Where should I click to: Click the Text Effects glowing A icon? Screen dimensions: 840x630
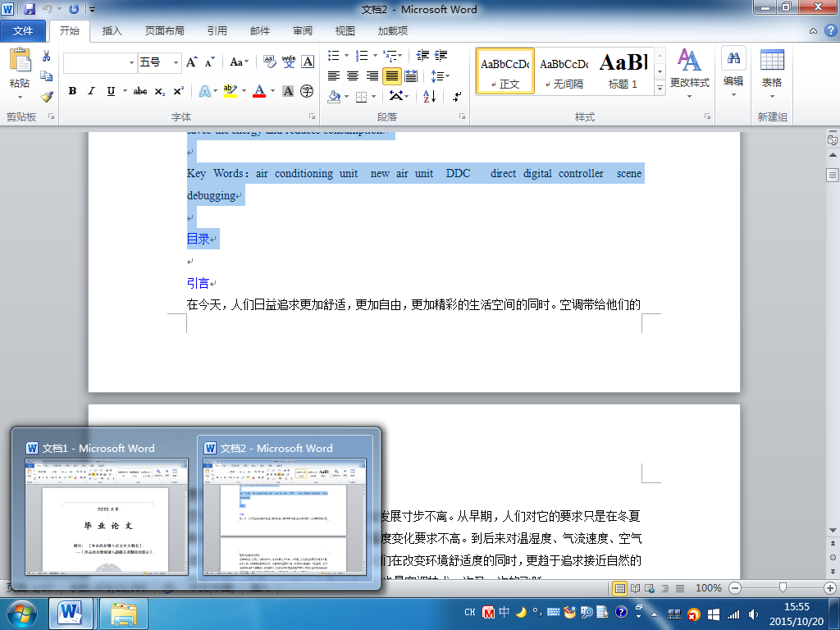204,91
